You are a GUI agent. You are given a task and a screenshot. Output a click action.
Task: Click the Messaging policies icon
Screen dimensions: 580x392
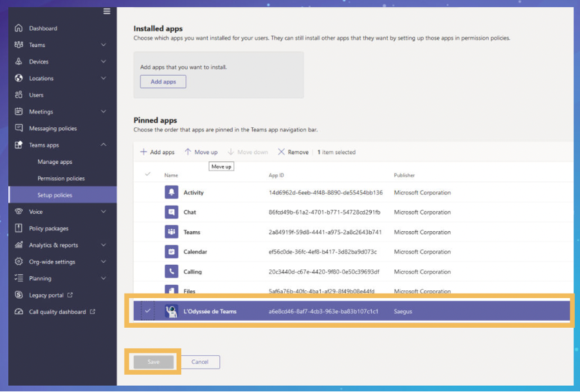[x=19, y=128]
